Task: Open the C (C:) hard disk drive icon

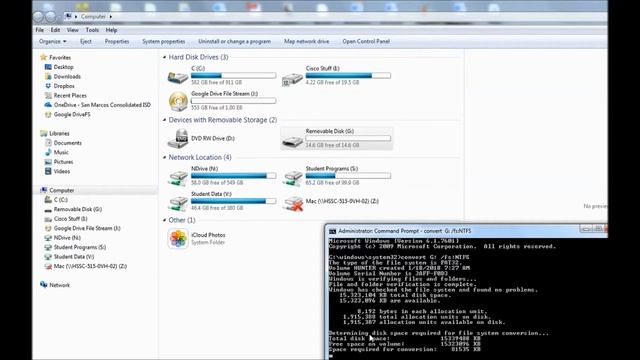Action: (x=178, y=76)
